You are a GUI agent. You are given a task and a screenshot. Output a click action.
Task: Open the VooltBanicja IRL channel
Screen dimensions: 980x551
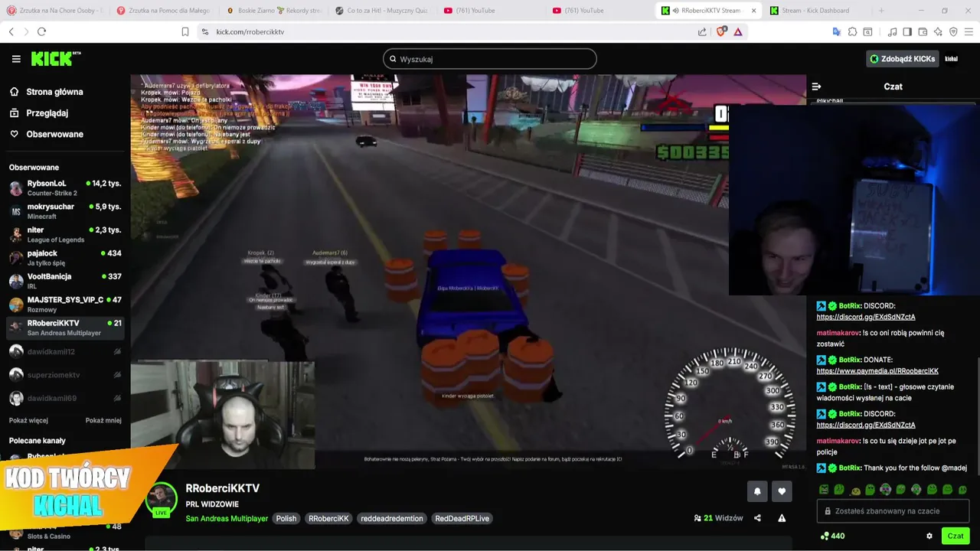pyautogui.click(x=65, y=281)
